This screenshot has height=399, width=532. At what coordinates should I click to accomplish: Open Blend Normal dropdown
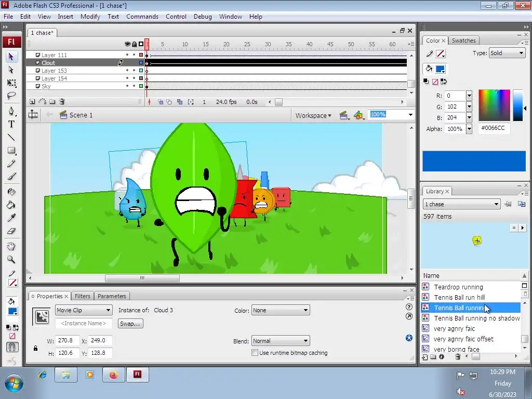(281, 341)
